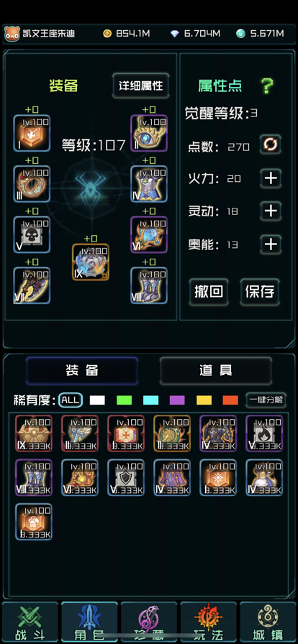The image size is (298, 644).
Task: Add a point to 奥能 with plus button
Action: pos(271,244)
